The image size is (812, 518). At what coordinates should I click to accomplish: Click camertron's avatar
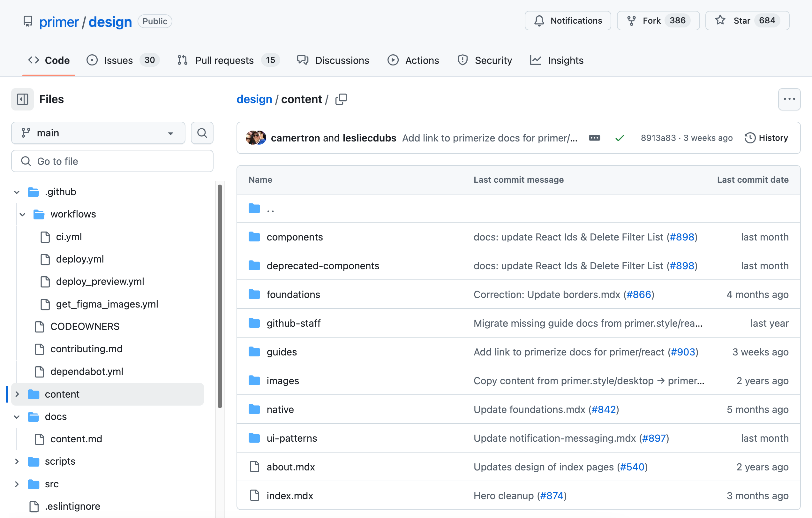[x=252, y=138]
